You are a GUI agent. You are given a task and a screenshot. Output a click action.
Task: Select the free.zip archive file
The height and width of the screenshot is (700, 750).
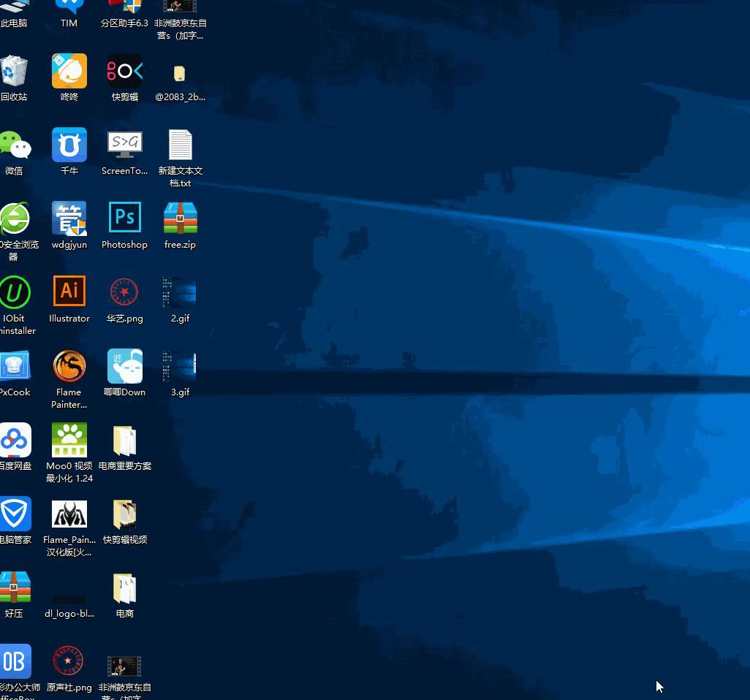click(180, 218)
